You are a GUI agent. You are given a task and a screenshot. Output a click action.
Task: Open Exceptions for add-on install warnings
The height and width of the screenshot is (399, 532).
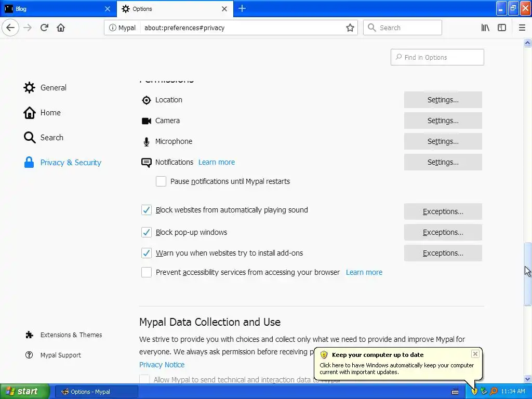click(443, 253)
